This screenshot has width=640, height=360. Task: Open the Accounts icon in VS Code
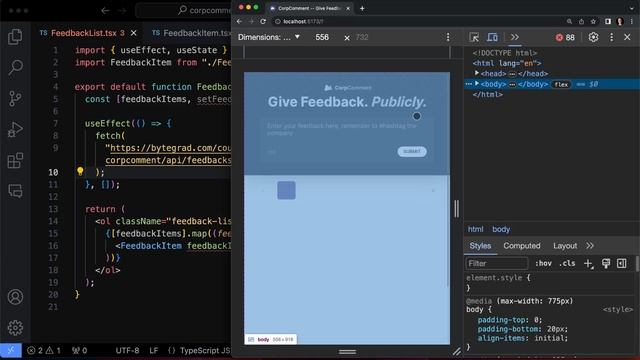[x=15, y=297]
